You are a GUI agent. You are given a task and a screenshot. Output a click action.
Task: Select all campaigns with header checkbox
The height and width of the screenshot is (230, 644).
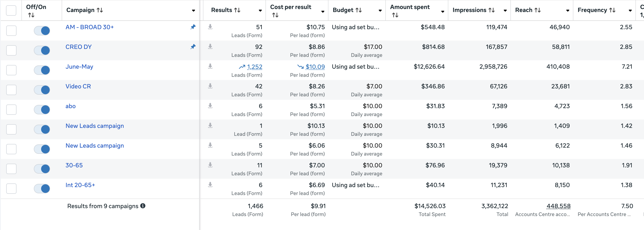click(x=11, y=11)
